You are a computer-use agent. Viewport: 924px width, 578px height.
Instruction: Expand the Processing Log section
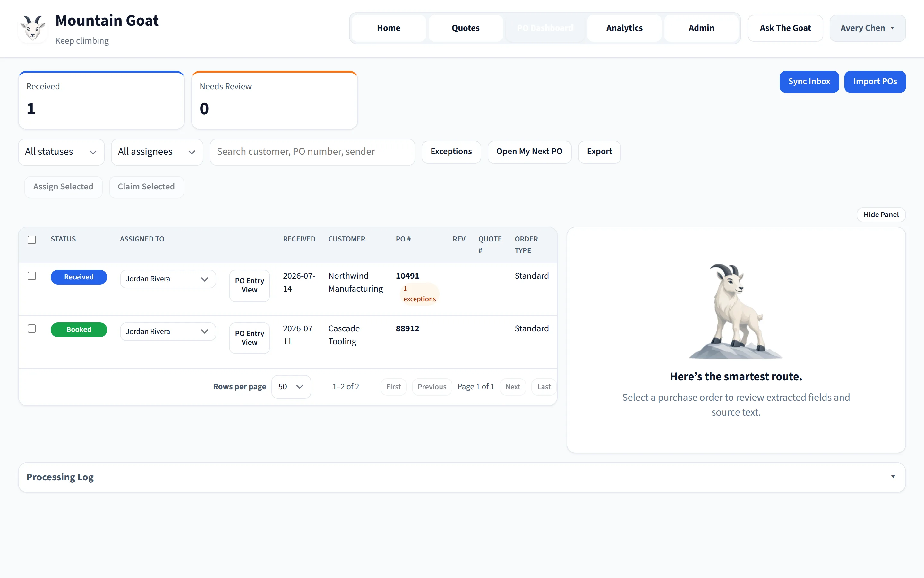pyautogui.click(x=462, y=477)
